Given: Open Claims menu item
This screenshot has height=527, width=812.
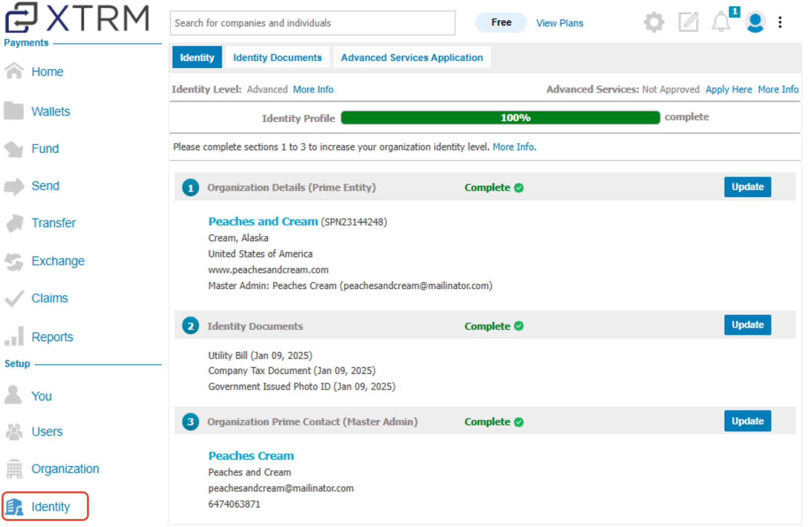Looking at the screenshot, I should (50, 298).
